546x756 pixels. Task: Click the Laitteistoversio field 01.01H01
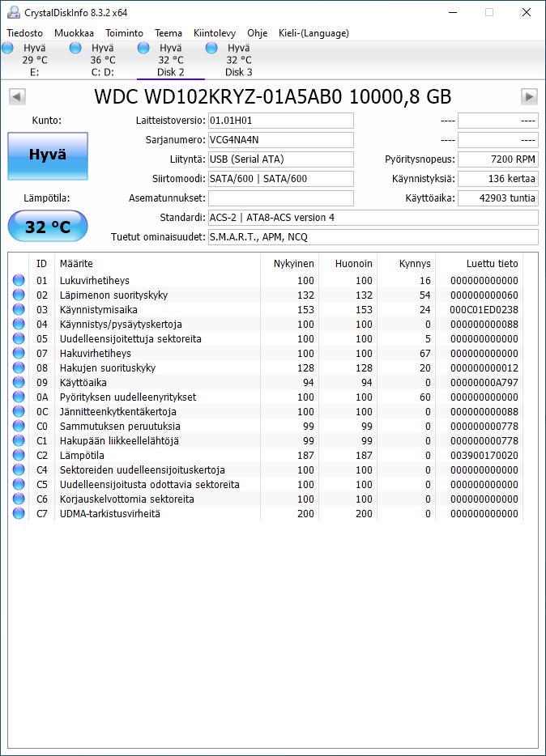[281, 121]
